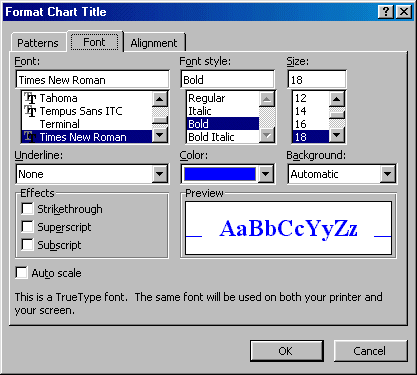Enable the Superscript effect

coord(27,227)
